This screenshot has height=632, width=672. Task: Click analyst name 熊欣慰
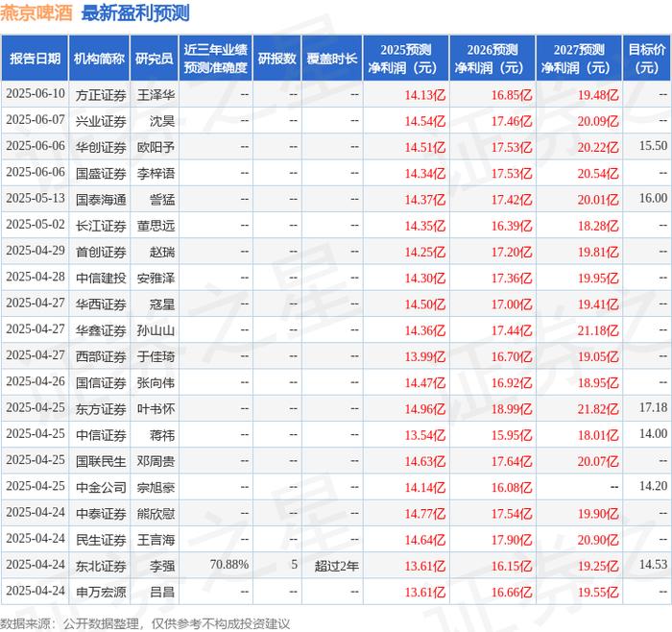point(156,513)
